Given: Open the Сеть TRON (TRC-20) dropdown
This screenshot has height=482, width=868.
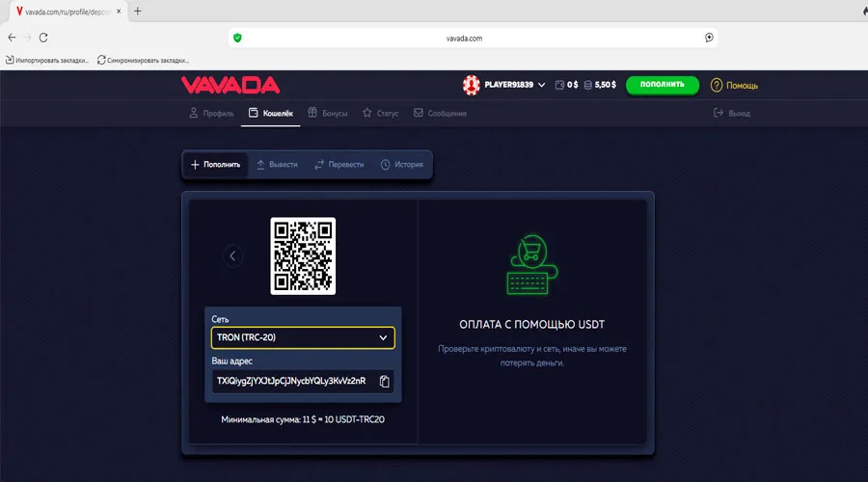Looking at the screenshot, I should click(x=303, y=337).
